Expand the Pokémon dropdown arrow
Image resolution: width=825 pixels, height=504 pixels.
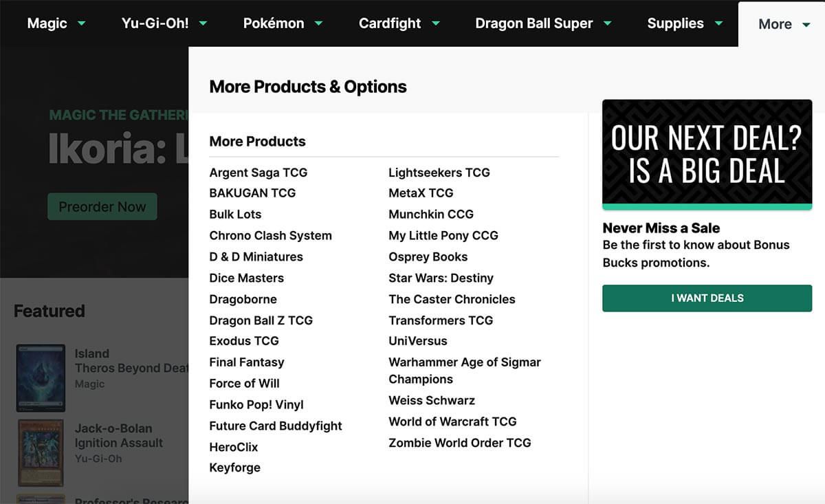pos(318,23)
